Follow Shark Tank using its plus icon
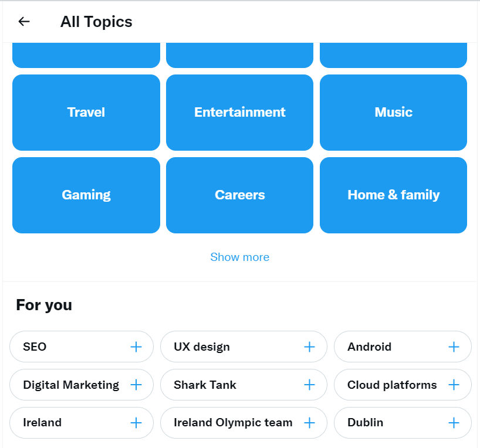Viewport: 480px width, 448px height. pos(309,385)
